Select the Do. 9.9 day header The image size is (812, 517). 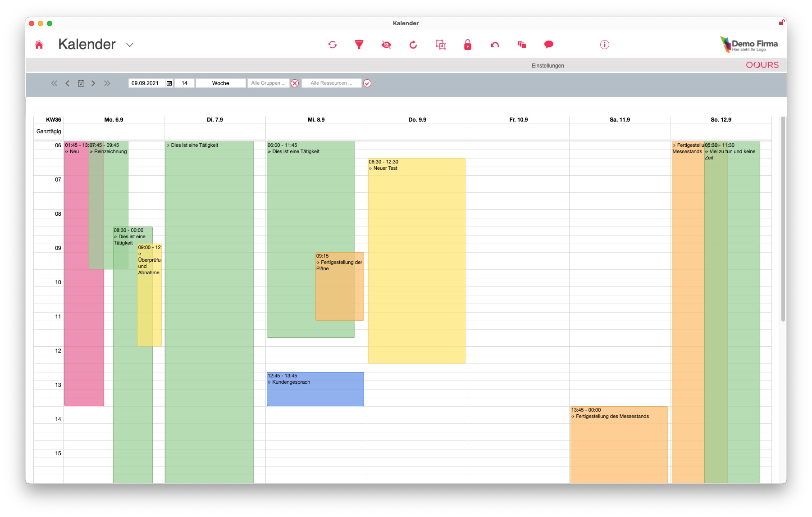[x=417, y=120]
